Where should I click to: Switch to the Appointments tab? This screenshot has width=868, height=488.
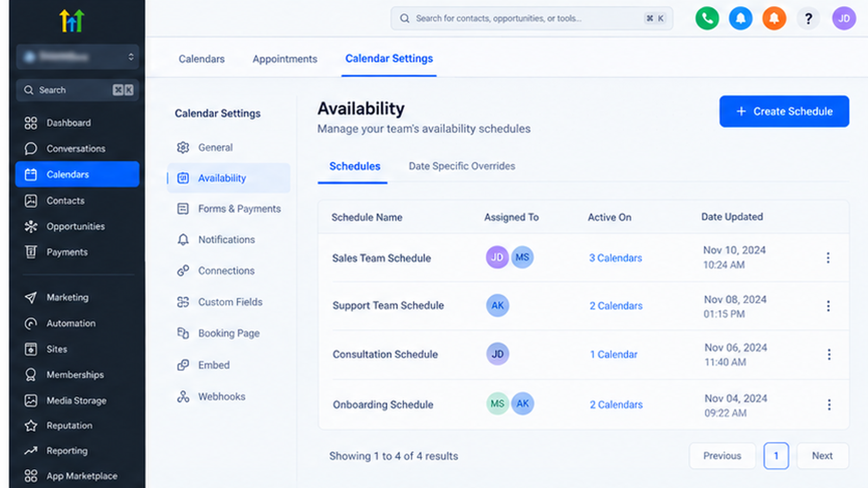tap(285, 59)
